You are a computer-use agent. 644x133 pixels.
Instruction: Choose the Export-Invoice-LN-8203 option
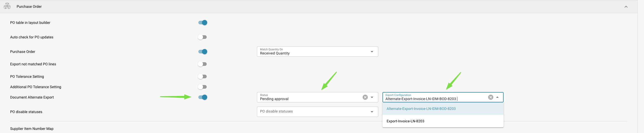click(405, 121)
